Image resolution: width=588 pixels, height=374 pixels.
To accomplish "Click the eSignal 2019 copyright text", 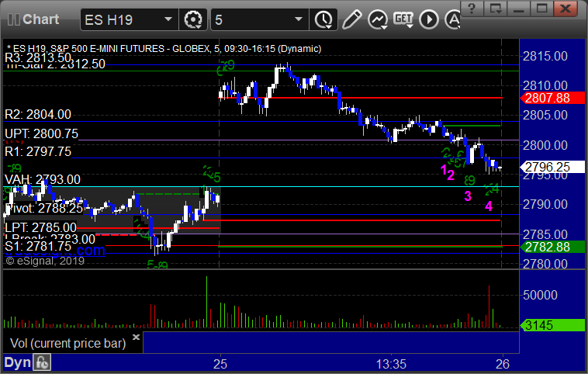I will 45,261.
